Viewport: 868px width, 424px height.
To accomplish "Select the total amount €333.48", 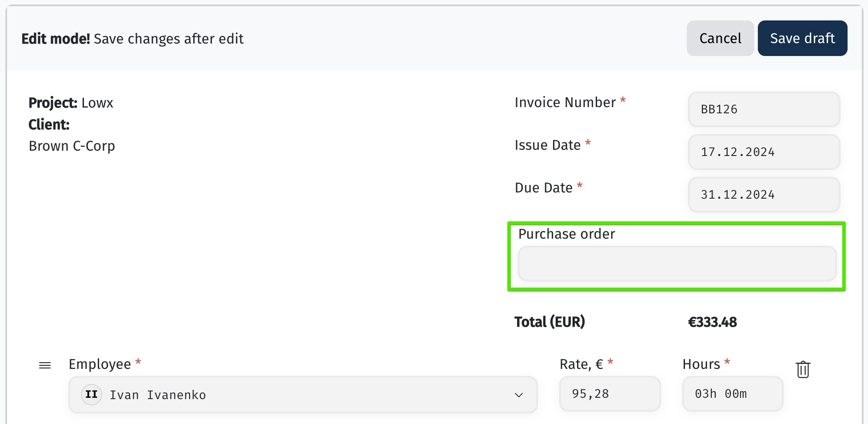I will (x=713, y=322).
